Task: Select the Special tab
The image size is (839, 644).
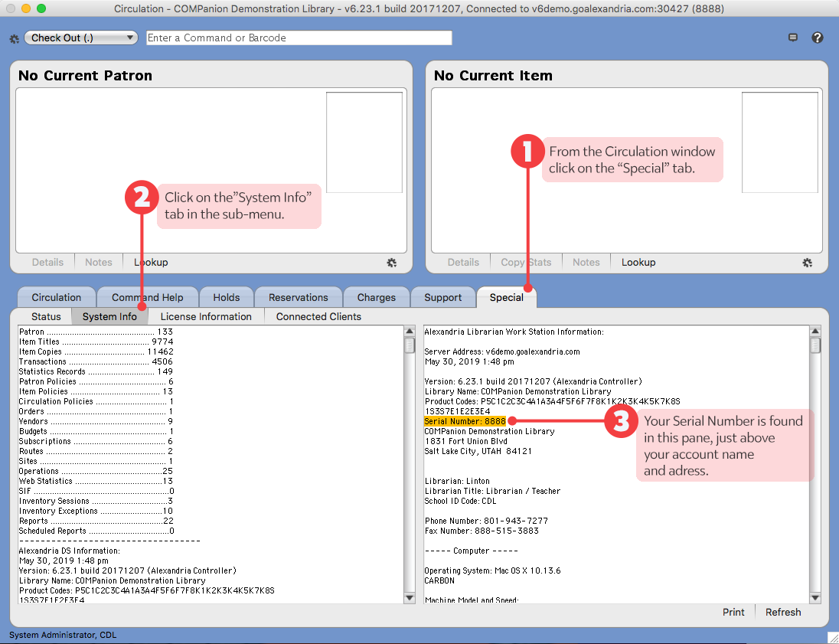Action: tap(506, 297)
